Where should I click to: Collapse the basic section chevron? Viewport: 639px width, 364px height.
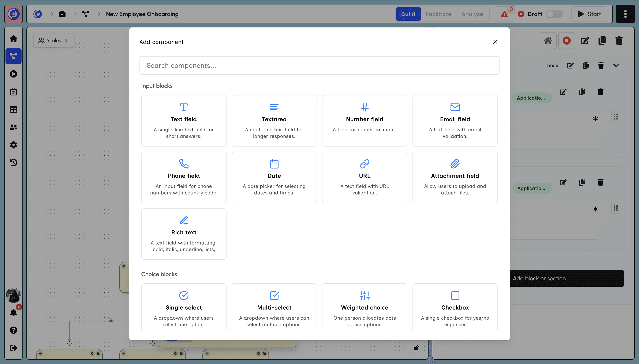pos(616,65)
